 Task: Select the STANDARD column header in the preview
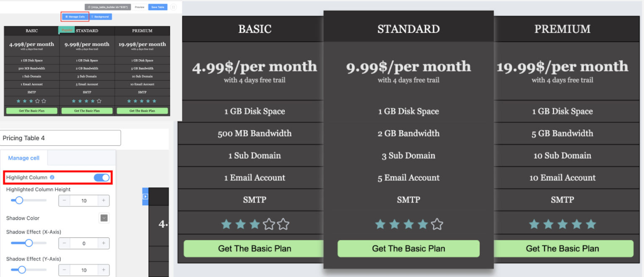pyautogui.click(x=408, y=29)
